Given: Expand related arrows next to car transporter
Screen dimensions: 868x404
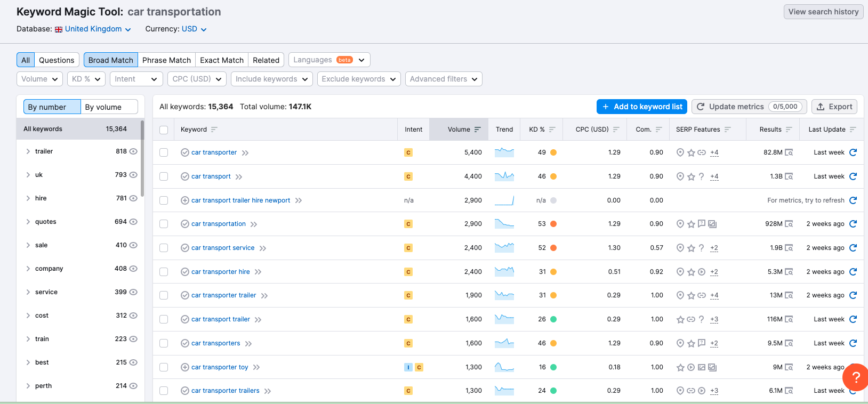Looking at the screenshot, I should point(245,153).
